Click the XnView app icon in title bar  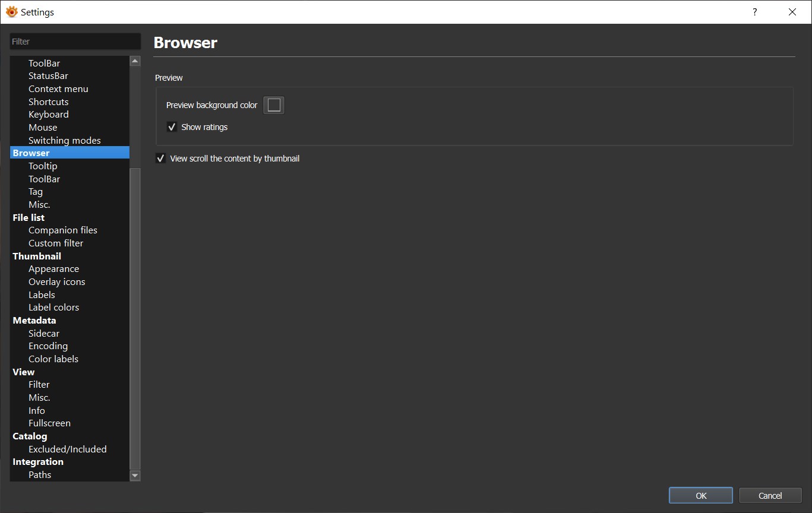(x=11, y=12)
